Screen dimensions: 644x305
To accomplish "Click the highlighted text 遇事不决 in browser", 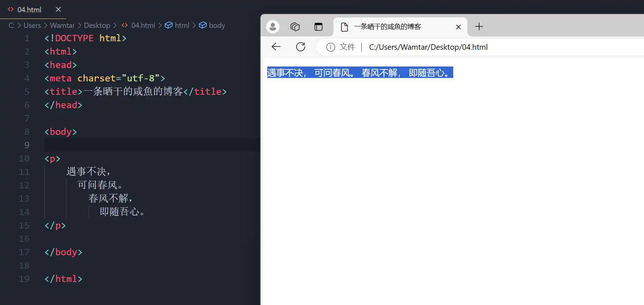I will 285,72.
